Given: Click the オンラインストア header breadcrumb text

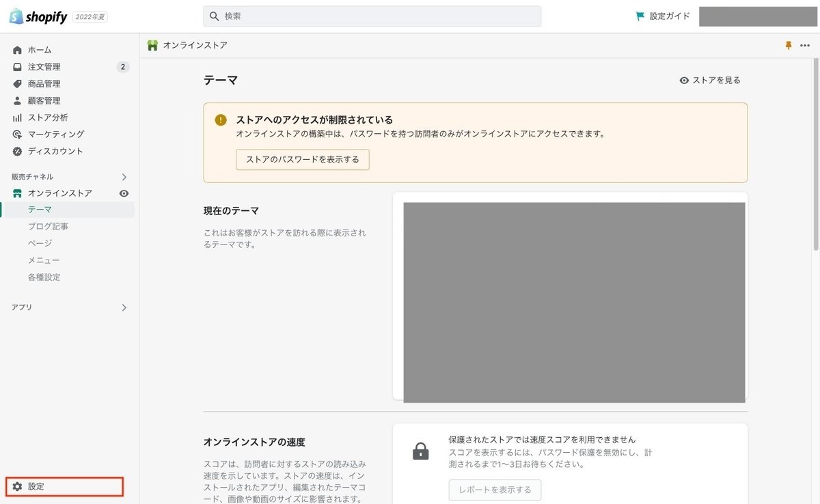Looking at the screenshot, I should (195, 45).
